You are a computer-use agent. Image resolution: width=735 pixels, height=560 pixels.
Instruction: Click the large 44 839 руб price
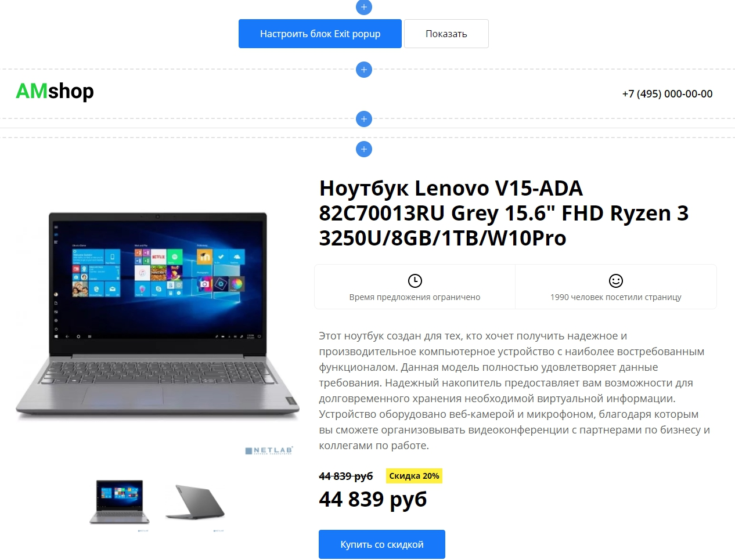pos(373,499)
